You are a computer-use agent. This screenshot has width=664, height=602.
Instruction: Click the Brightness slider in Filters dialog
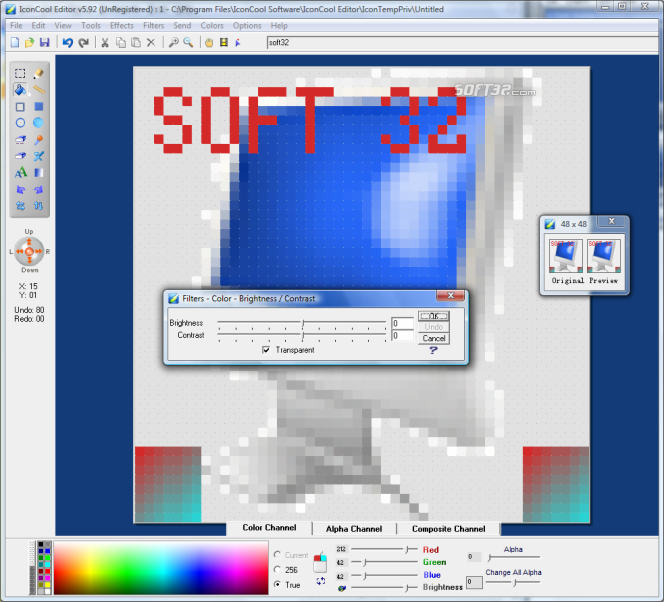pyautogui.click(x=302, y=324)
